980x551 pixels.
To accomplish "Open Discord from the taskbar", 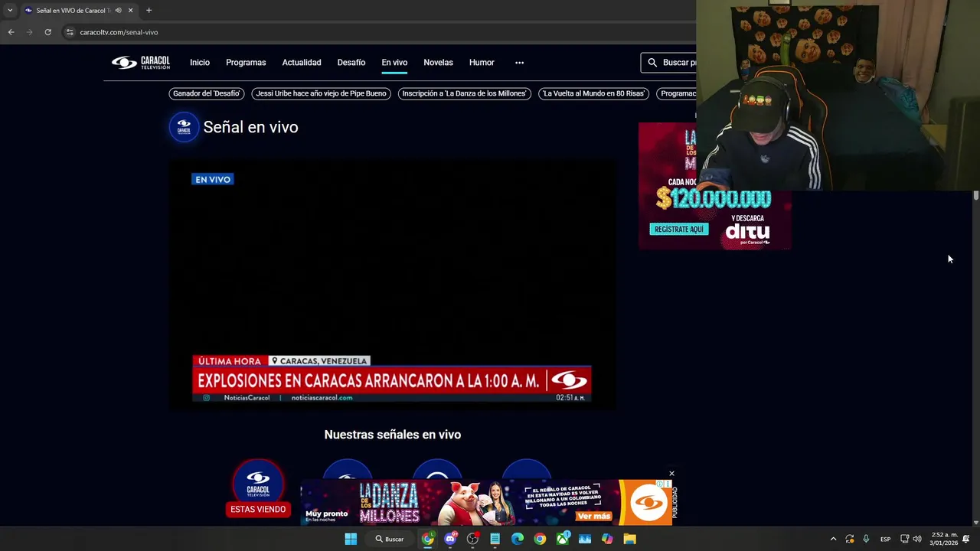I will (450, 539).
